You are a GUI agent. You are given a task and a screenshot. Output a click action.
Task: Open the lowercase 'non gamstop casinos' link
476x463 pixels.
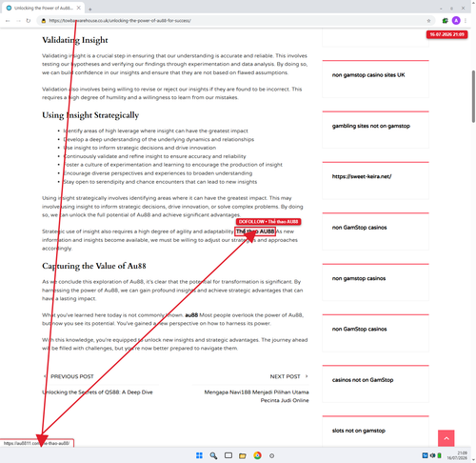(x=359, y=278)
